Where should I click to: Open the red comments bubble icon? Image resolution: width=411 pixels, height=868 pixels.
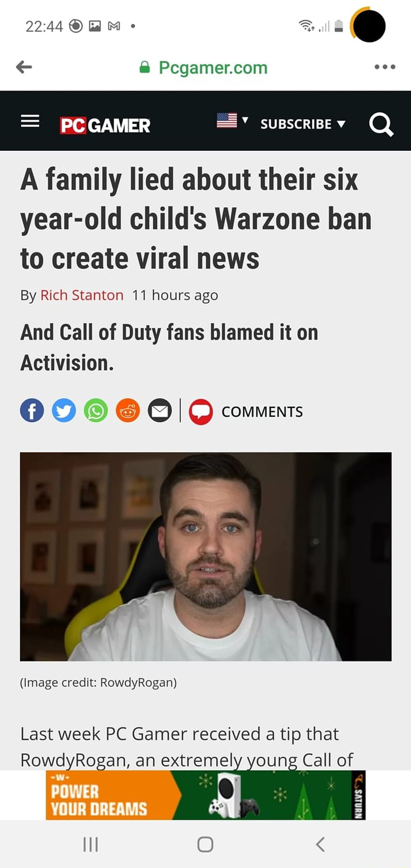click(x=201, y=412)
